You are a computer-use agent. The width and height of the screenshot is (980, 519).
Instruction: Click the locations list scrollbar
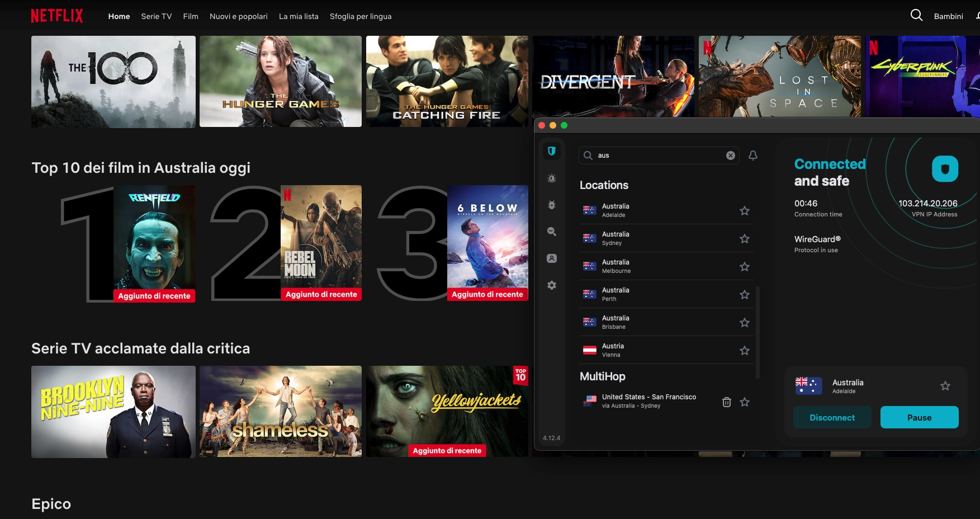(x=758, y=332)
